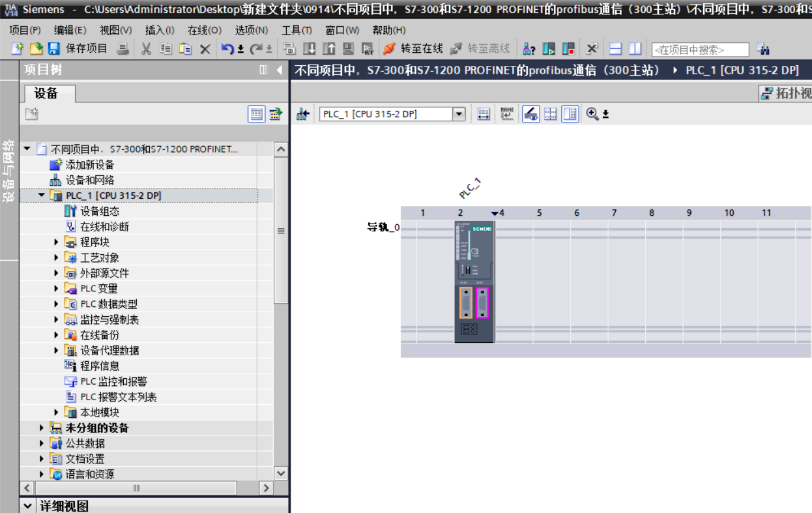Collapse the project tree panel arrow
This screenshot has width=812, height=513.
coord(280,70)
